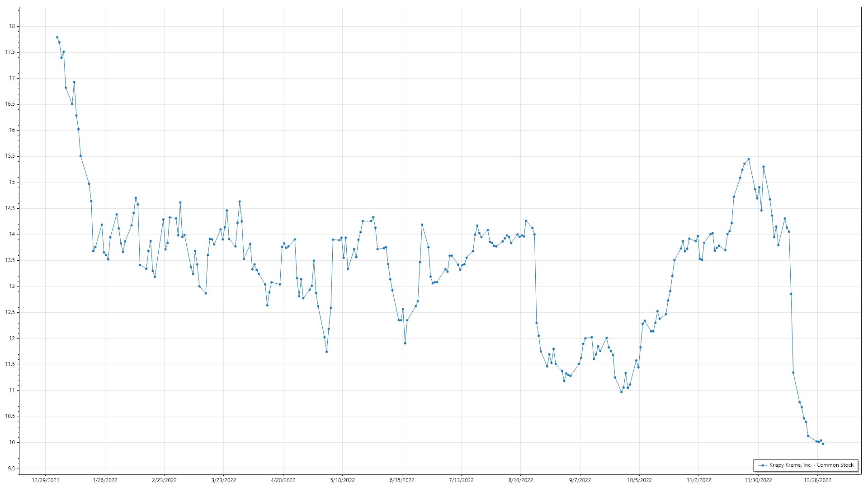Click the Krispy Kreme legend line marker
The height and width of the screenshot is (488, 868).
coord(763,465)
